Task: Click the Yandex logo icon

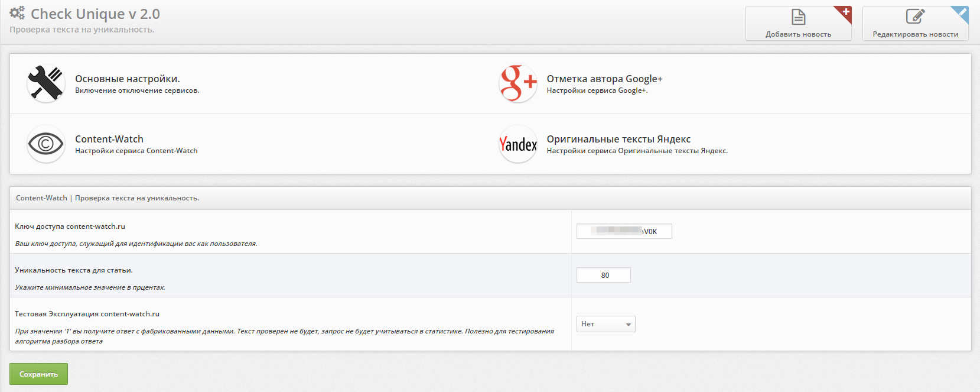Action: (x=518, y=144)
